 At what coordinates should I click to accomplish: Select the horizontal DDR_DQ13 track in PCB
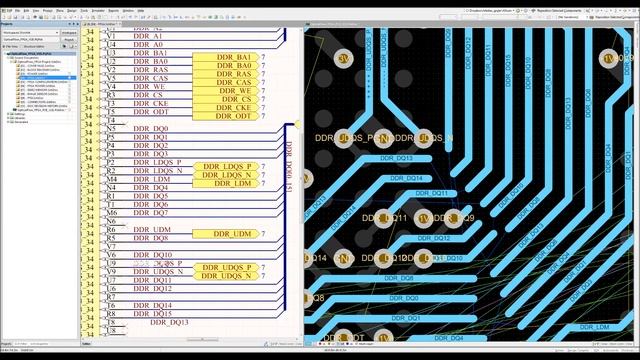[x=397, y=158]
